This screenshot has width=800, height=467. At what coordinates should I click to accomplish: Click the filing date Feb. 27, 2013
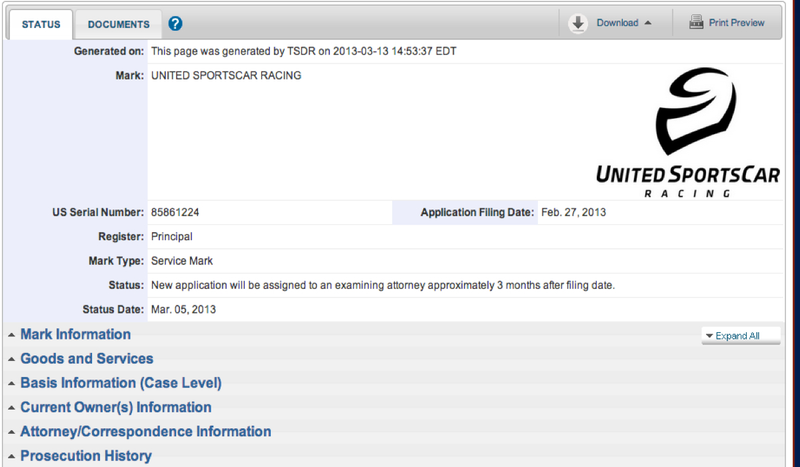point(573,212)
